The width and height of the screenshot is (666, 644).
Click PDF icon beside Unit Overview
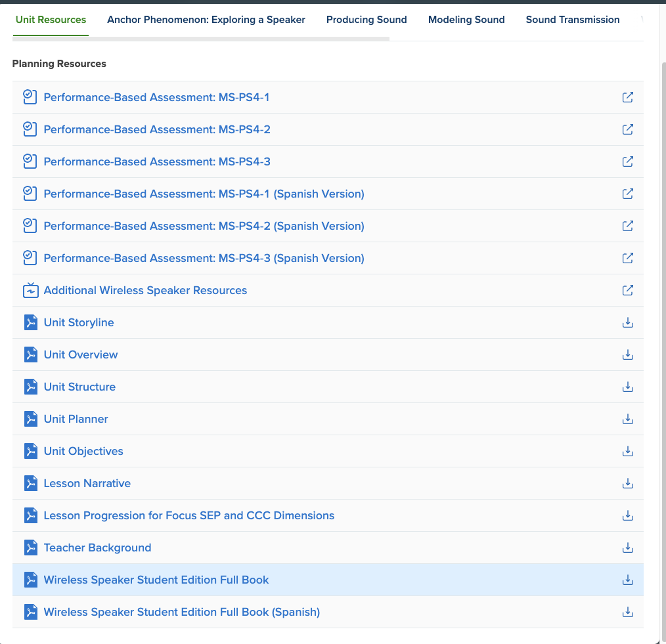(x=31, y=354)
